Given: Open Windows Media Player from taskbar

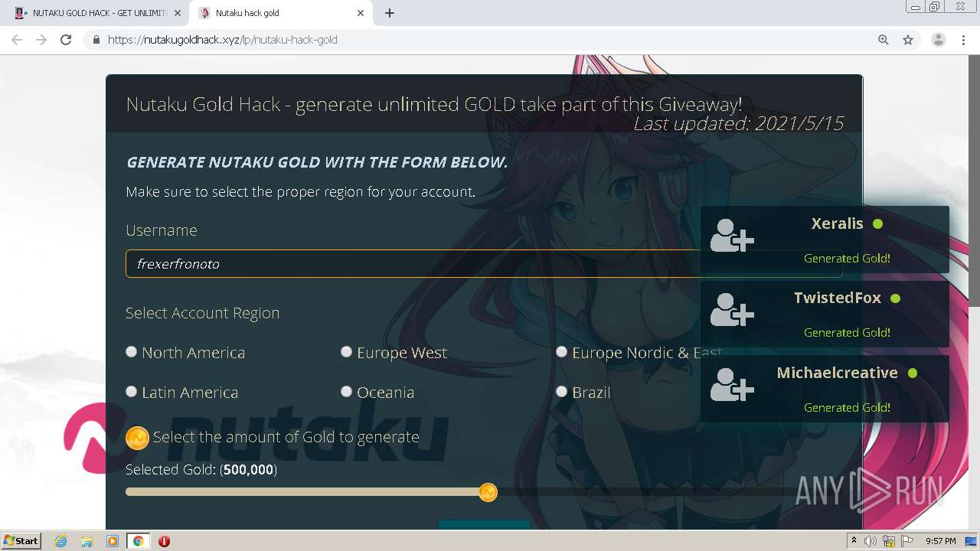Looking at the screenshot, I should [112, 541].
